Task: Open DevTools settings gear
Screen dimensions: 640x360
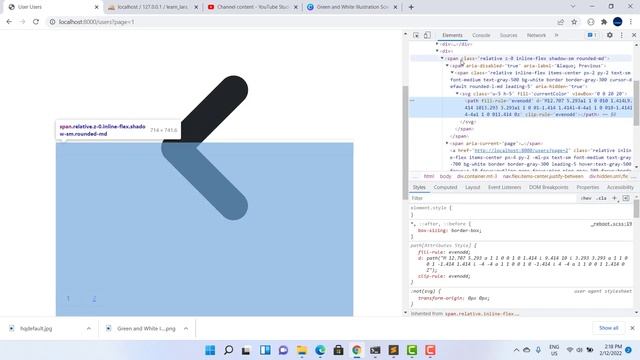Action: tap(609, 36)
